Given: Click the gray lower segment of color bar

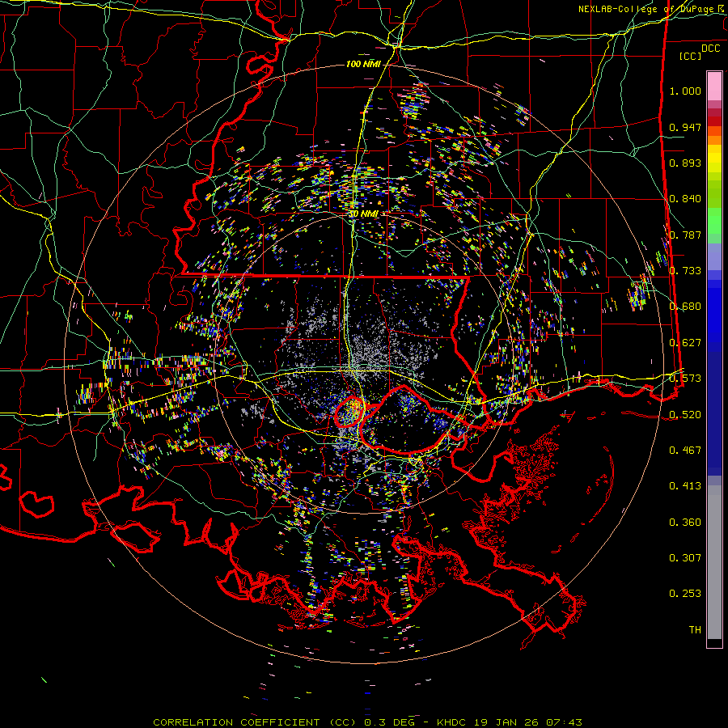Looking at the screenshot, I should click(x=714, y=562).
